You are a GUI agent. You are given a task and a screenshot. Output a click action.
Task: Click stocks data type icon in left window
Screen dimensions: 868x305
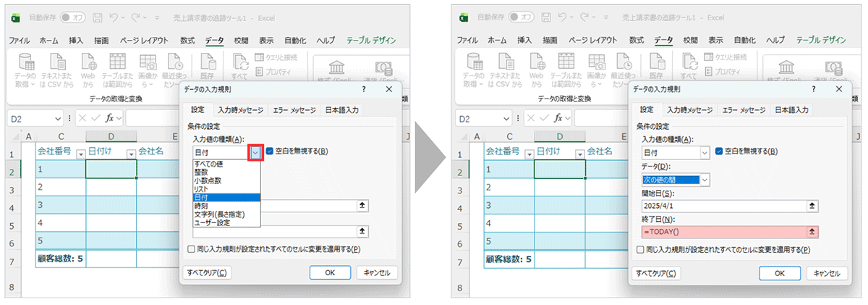(337, 67)
